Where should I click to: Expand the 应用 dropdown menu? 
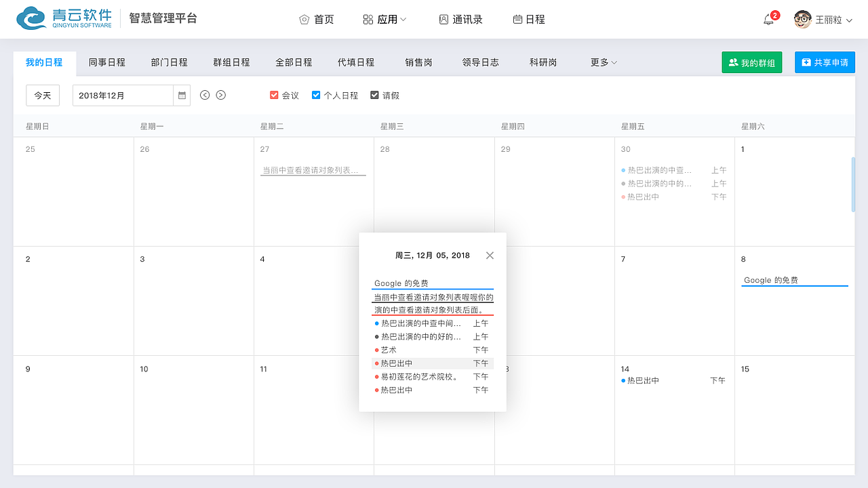[384, 20]
